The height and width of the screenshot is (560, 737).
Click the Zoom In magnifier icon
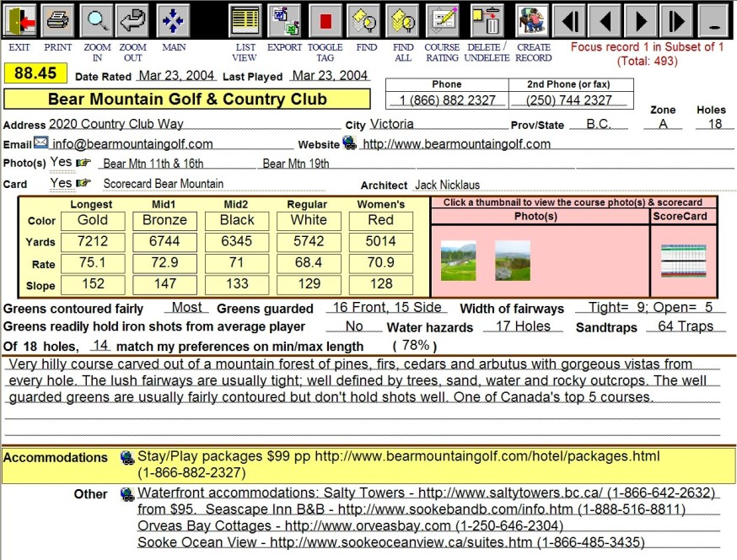coord(97,21)
